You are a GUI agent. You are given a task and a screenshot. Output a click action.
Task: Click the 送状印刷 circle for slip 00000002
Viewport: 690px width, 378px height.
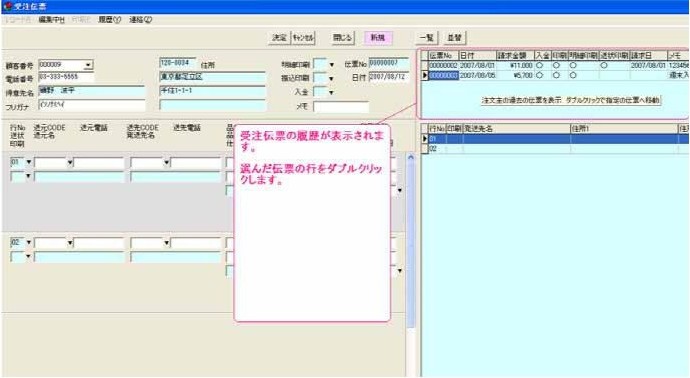(x=604, y=65)
